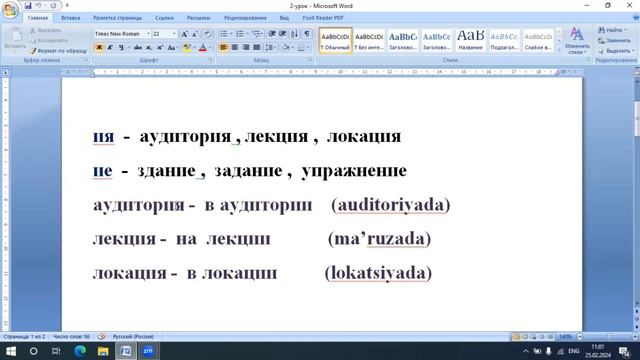Open the Разметка страницы tab
The width and height of the screenshot is (640, 360).
tap(118, 18)
